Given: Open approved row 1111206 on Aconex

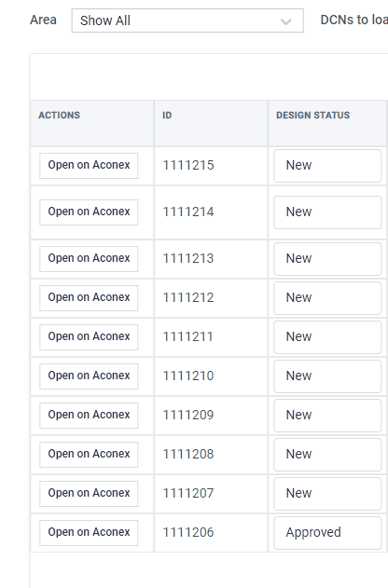Looking at the screenshot, I should click(89, 532).
